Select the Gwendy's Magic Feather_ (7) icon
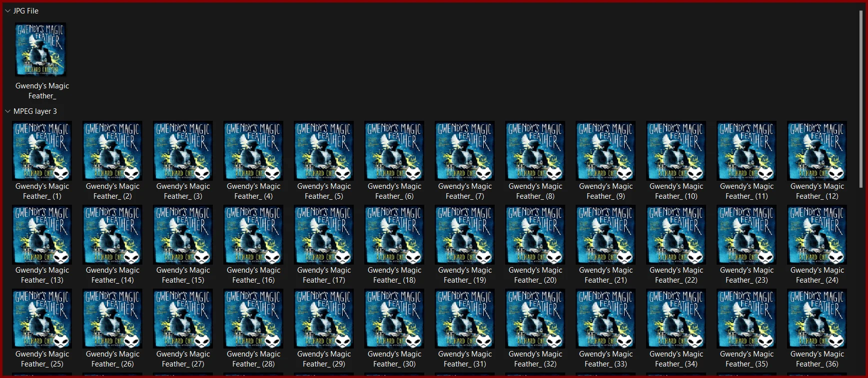 [465, 151]
